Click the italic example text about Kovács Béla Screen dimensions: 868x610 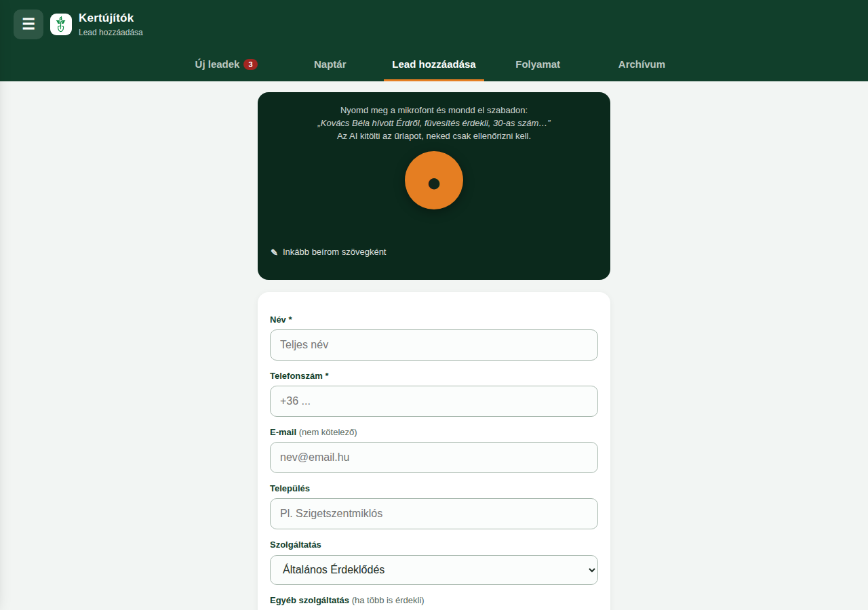(x=434, y=123)
